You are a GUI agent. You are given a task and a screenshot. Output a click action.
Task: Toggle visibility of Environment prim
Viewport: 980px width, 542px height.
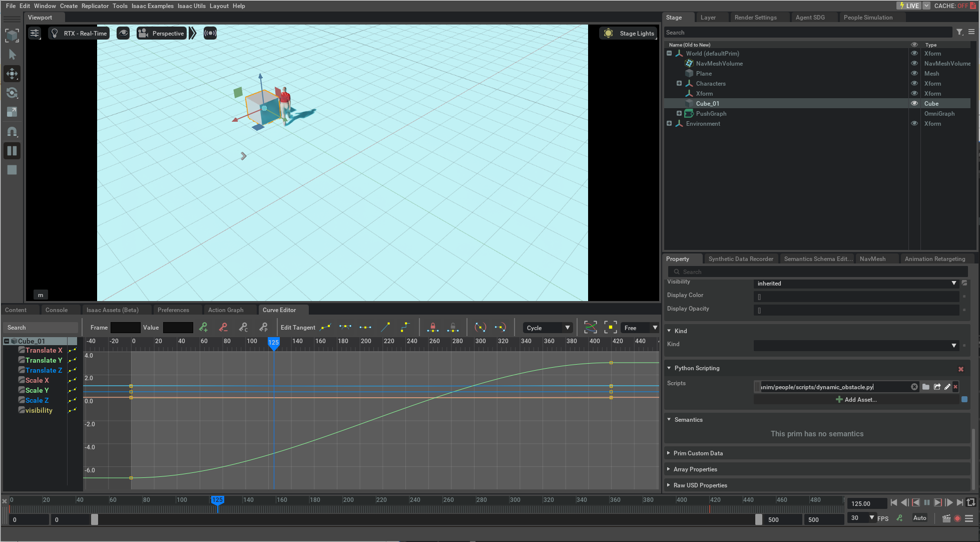click(x=914, y=123)
